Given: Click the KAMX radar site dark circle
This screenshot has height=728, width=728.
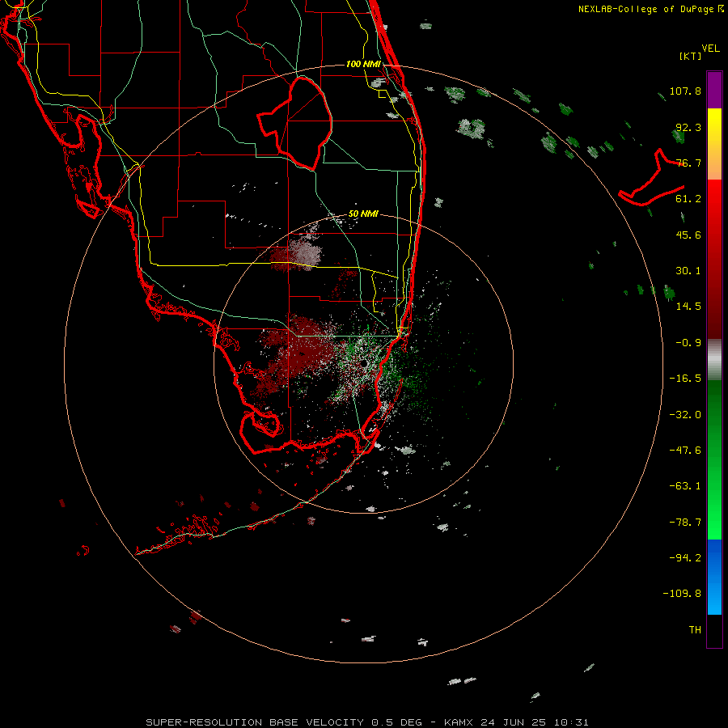Looking at the screenshot, I should click(x=366, y=362).
